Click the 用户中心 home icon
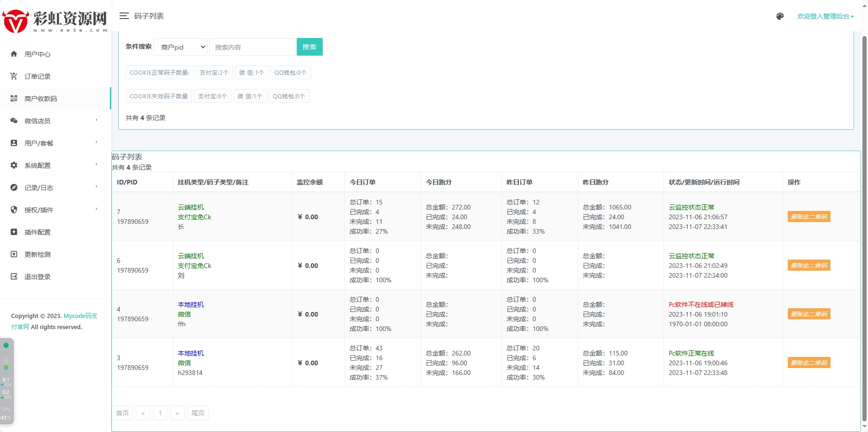The image size is (868, 432). [x=14, y=54]
